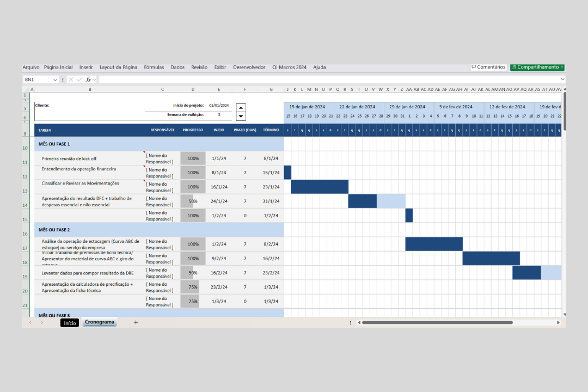Select the 50% progress cell for Levantar dados
Screen dimensions: 588x392
click(193, 273)
